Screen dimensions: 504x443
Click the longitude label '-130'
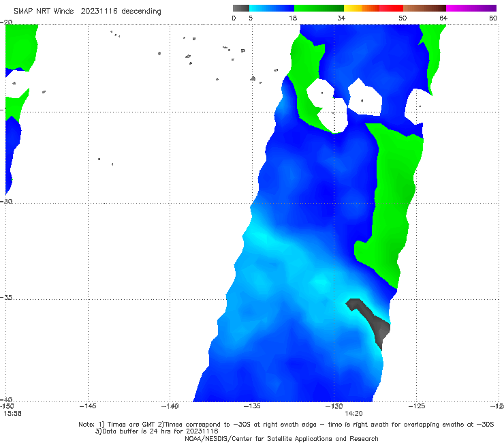pos(334,406)
